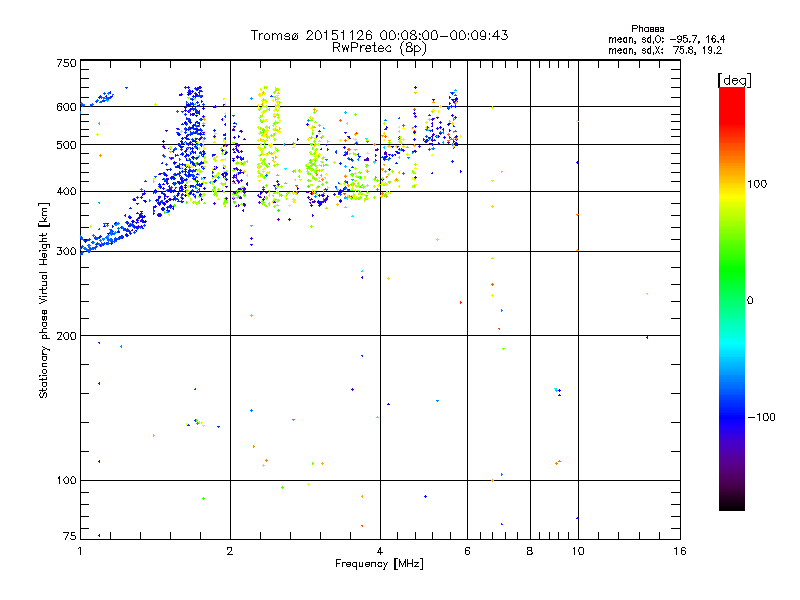Screen dimensions: 800x600
Task: Click the y-axis tick label '400'
Action: [x=66, y=192]
